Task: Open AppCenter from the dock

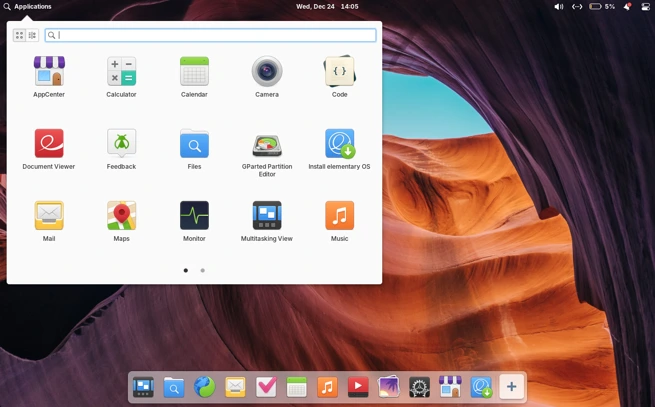Action: point(450,386)
